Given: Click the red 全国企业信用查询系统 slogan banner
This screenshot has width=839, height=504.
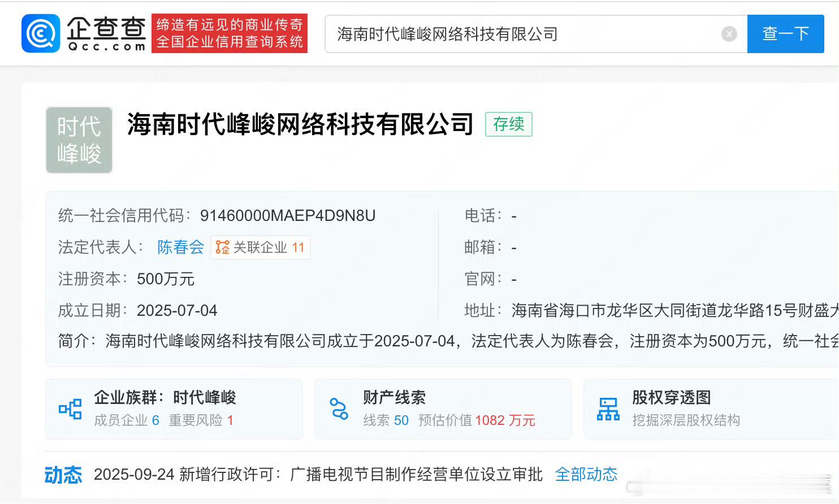Looking at the screenshot, I should pos(230,33).
